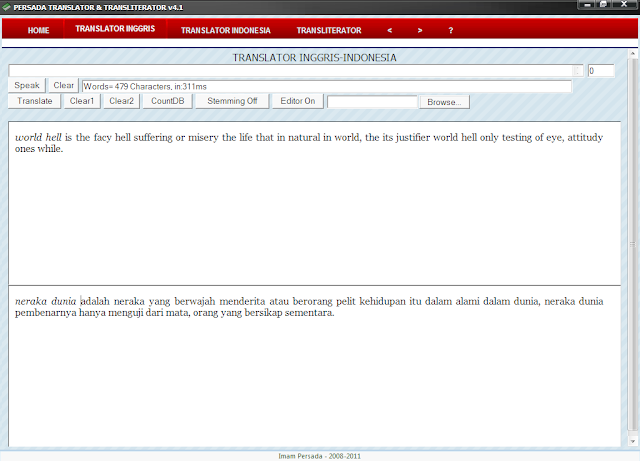The width and height of the screenshot is (640, 461).
Task: Click in the Indonesian translation text area
Action: pyautogui.click(x=314, y=366)
